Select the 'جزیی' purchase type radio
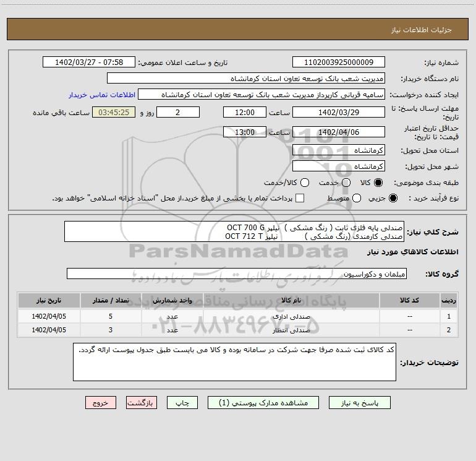476x461 pixels. (x=393, y=198)
